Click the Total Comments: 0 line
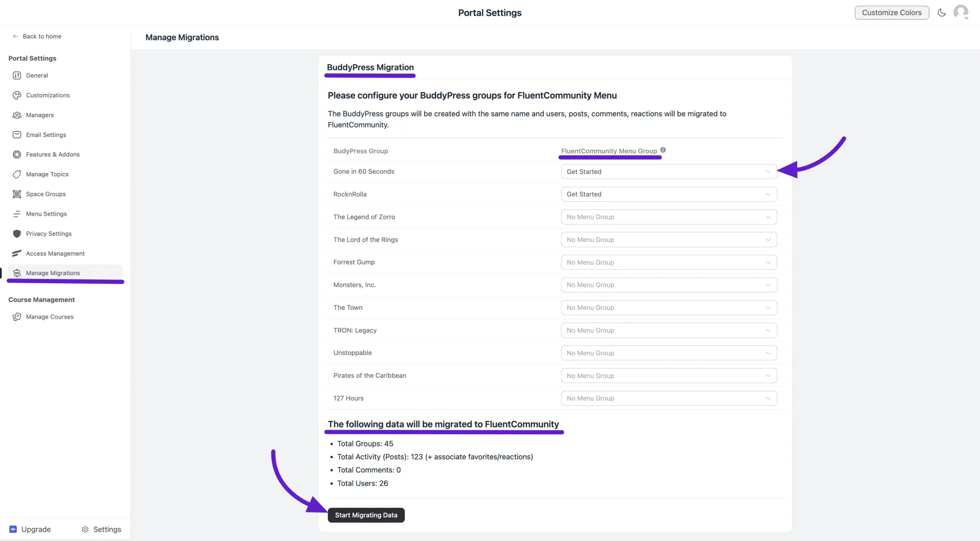Viewport: 980px width, 541px height. (369, 470)
